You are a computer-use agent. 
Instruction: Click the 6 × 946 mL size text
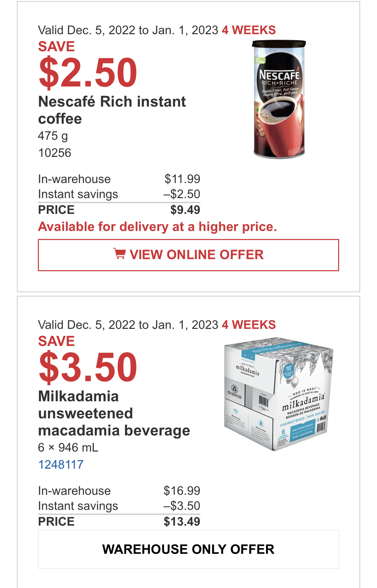(x=68, y=448)
